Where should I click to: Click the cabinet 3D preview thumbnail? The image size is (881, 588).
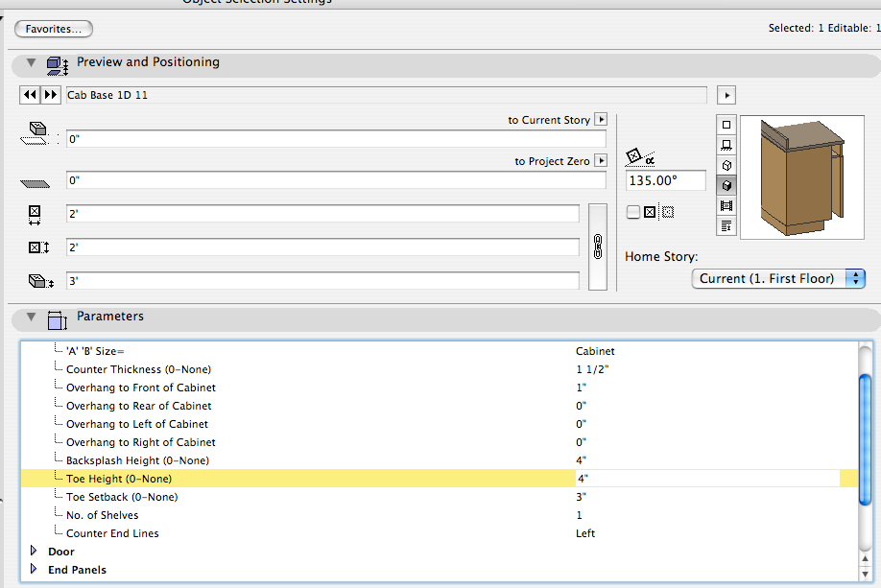(801, 177)
